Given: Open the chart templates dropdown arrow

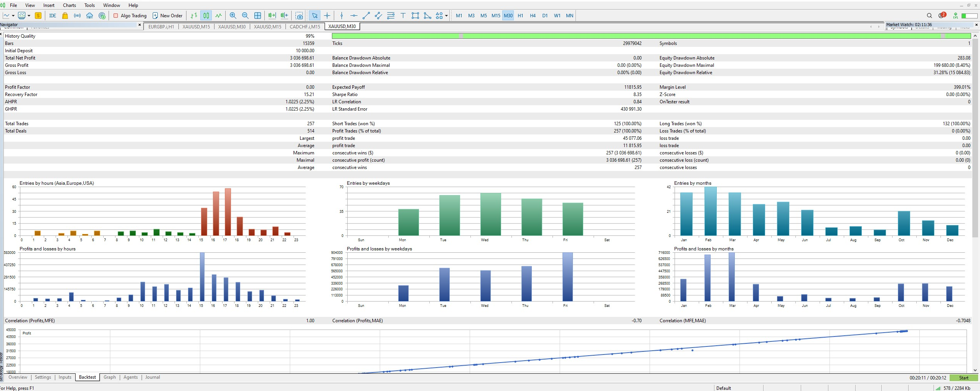Looking at the screenshot, I should tap(29, 16).
